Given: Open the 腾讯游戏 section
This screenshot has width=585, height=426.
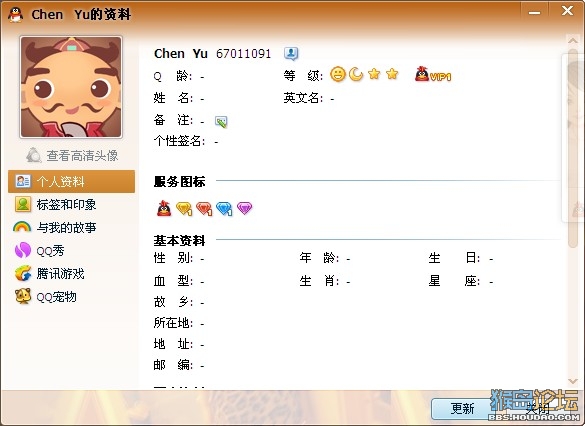Looking at the screenshot, I should pos(50,273).
